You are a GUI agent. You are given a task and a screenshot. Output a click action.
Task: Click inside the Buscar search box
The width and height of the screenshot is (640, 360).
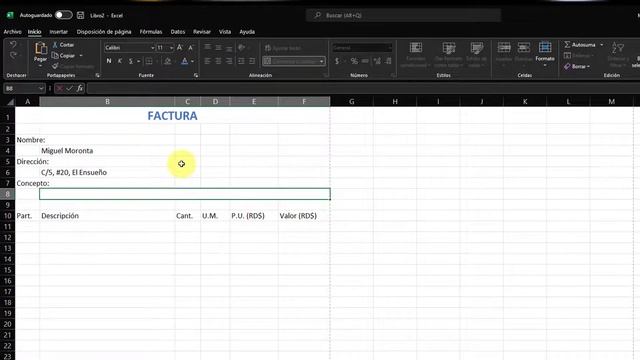(x=403, y=15)
